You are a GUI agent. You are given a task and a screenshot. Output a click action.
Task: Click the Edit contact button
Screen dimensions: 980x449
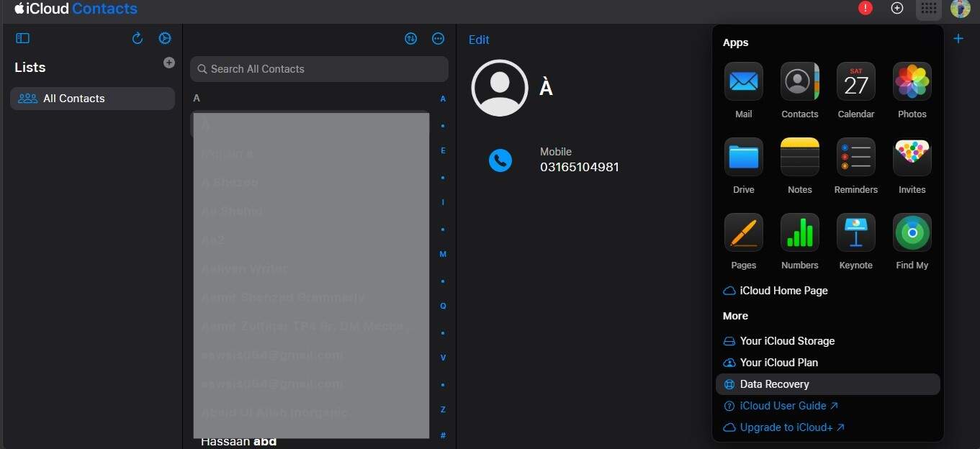[x=479, y=40]
